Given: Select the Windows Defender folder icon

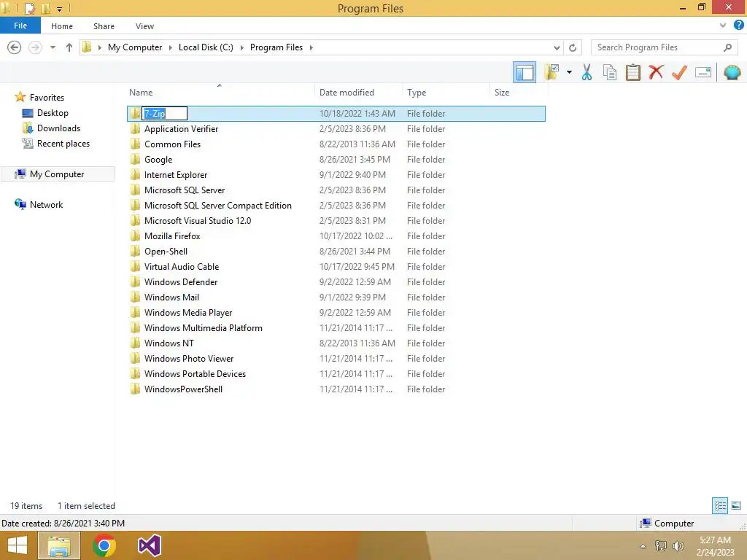Looking at the screenshot, I should 135,282.
